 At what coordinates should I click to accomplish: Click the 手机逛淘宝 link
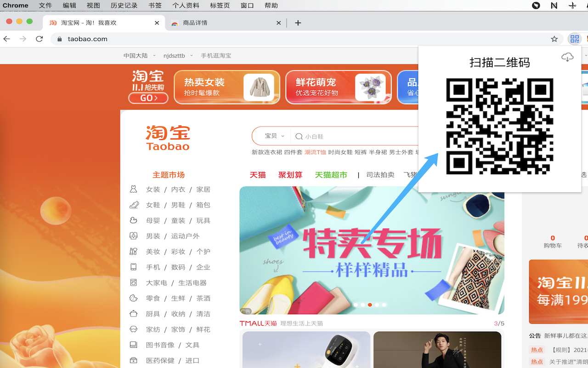coord(216,56)
